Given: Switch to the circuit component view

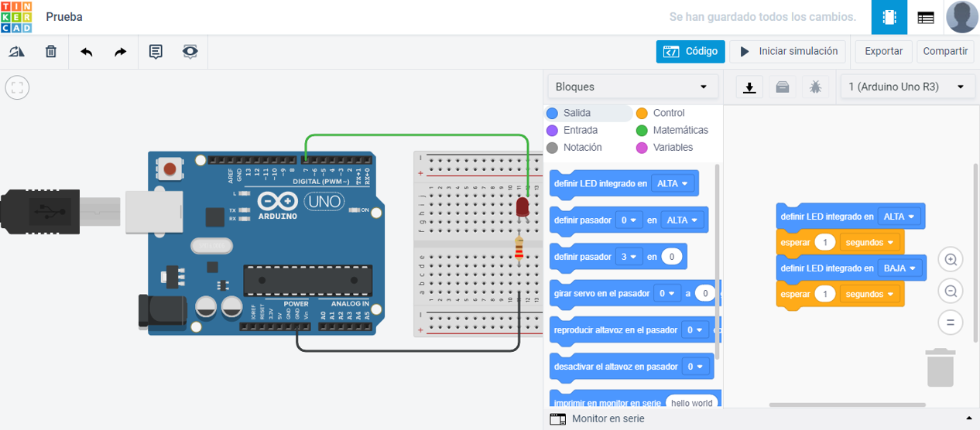Looking at the screenshot, I should point(889,17).
